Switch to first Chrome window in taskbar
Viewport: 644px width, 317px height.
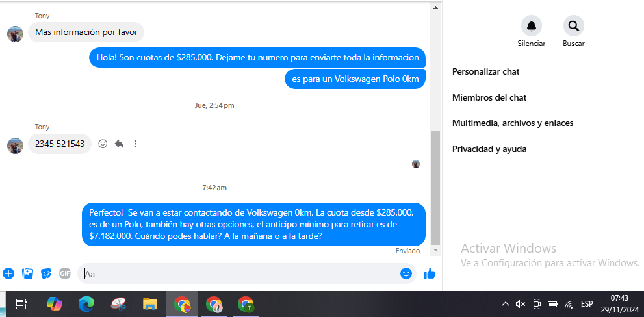click(182, 304)
